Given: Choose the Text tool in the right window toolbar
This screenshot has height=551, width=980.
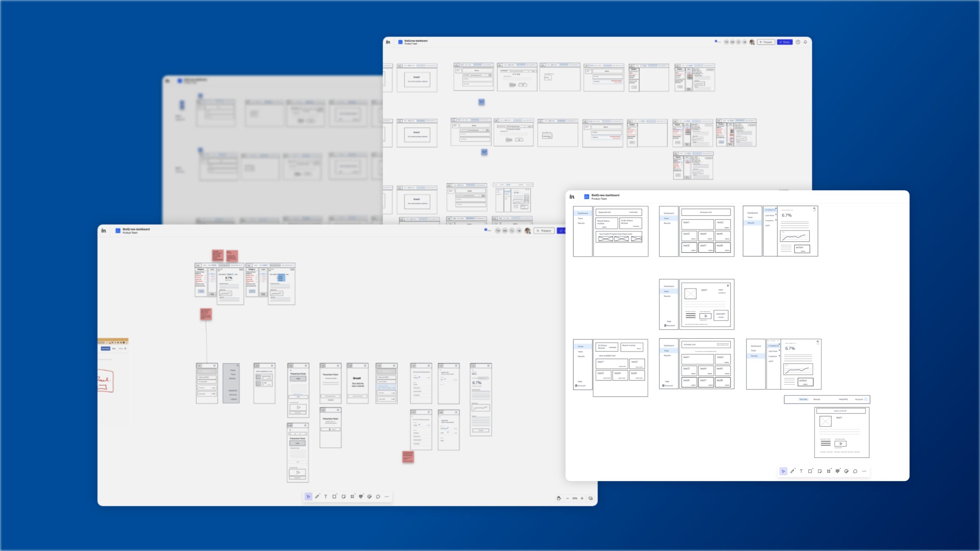Looking at the screenshot, I should pos(801,471).
